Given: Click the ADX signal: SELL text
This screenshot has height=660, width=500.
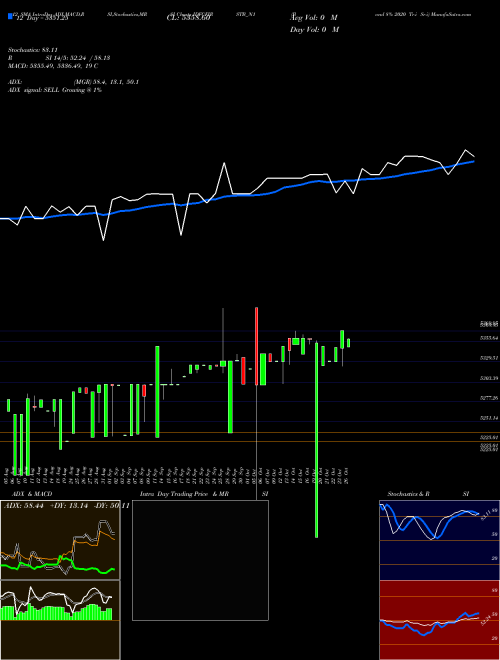Looking at the screenshot, I should (55, 90).
